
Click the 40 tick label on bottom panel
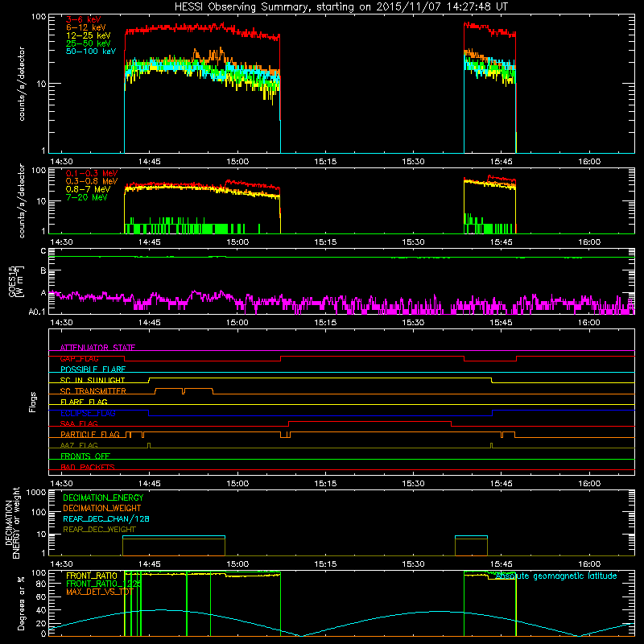(41, 610)
